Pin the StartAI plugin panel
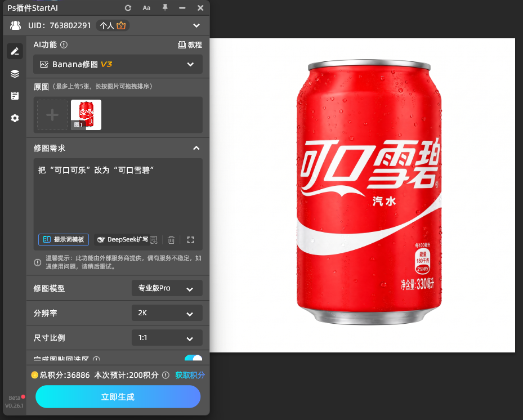 pos(165,8)
